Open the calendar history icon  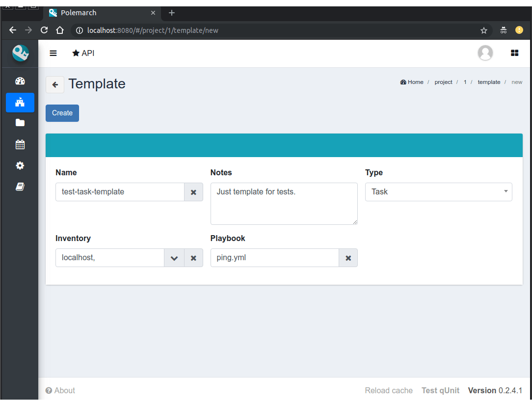[x=20, y=144]
